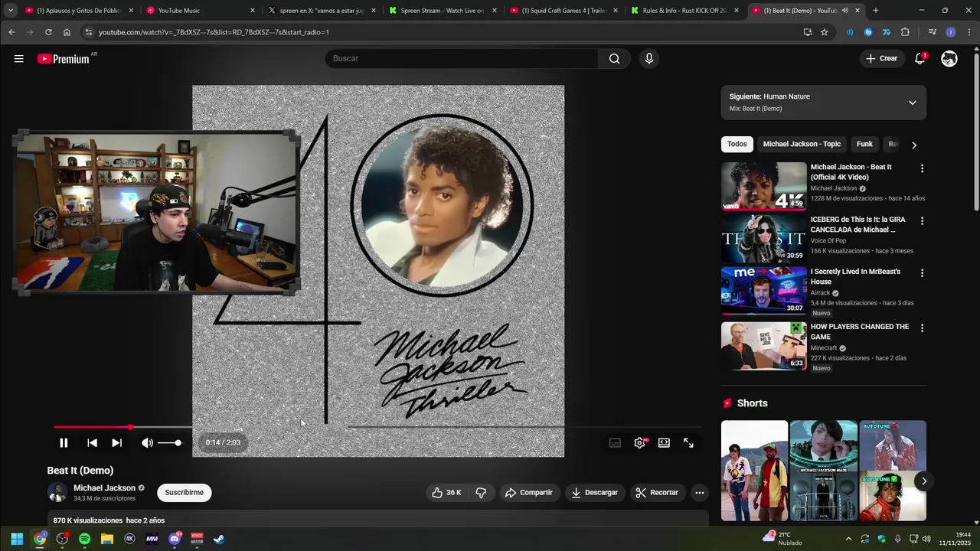
Task: Open Spotify from the taskbar
Action: (84, 539)
